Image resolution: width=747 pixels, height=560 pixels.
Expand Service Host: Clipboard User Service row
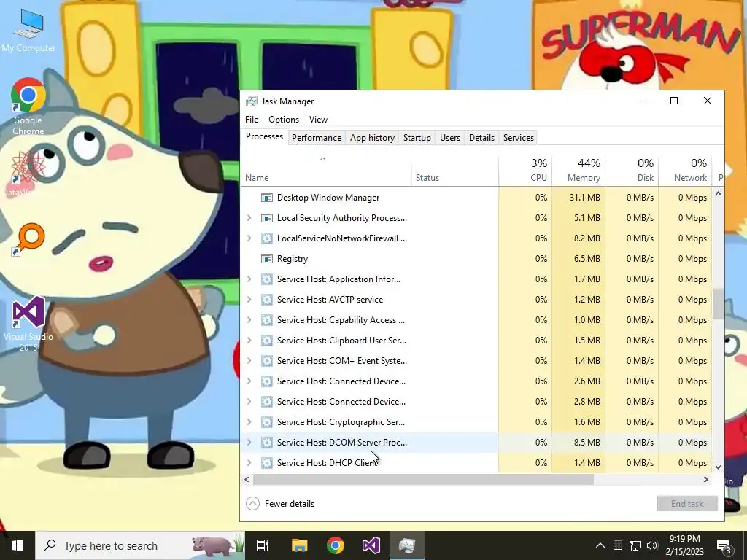pyautogui.click(x=249, y=341)
